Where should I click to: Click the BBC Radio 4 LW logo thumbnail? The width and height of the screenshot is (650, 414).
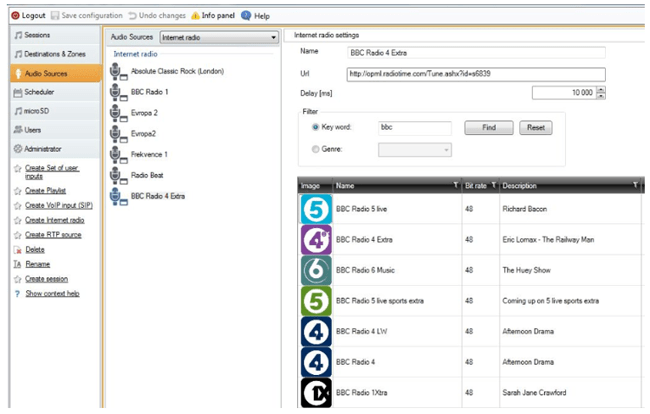pyautogui.click(x=316, y=332)
